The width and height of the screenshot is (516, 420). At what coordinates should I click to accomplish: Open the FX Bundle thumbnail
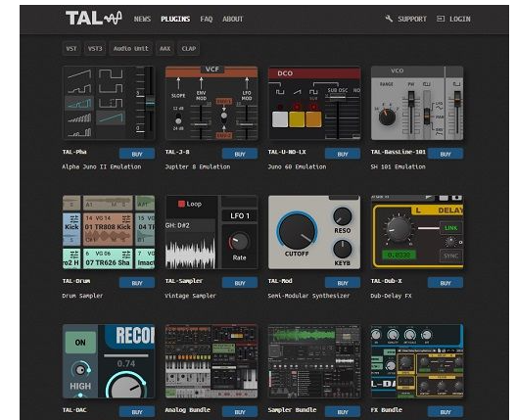[417, 361]
